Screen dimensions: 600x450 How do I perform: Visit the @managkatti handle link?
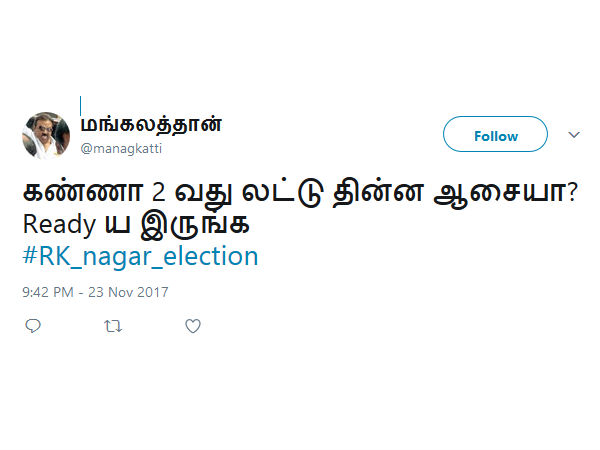120,149
